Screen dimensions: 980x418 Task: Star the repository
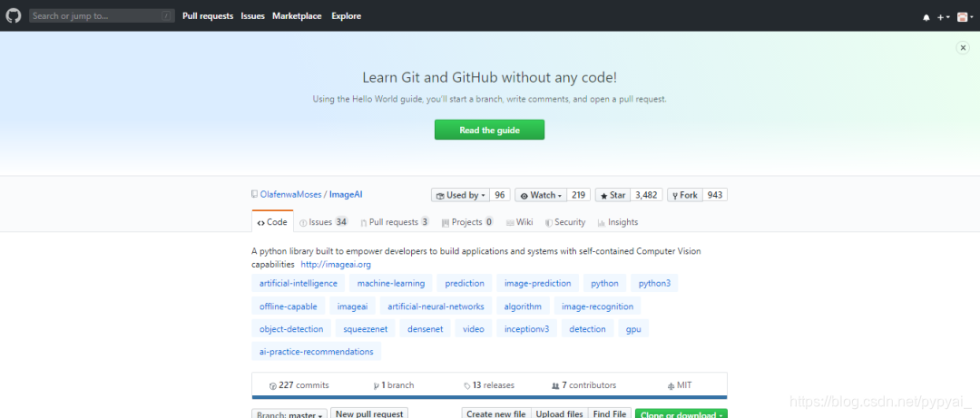click(613, 195)
